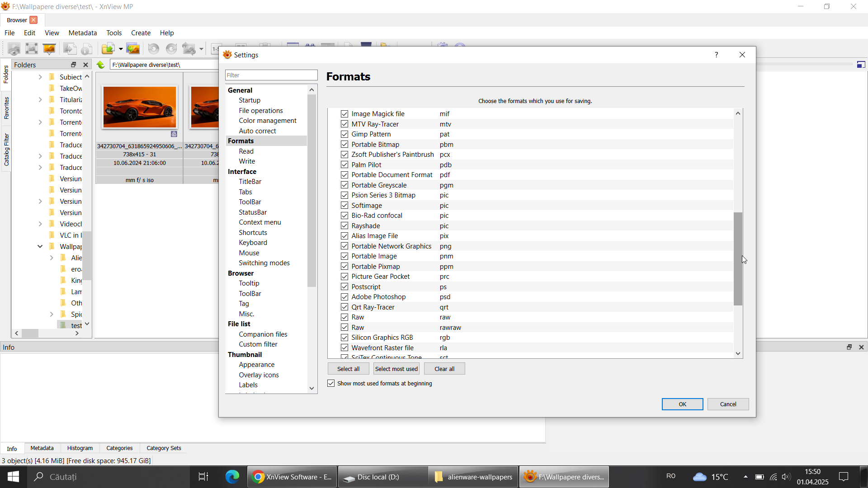Click the Clear all button
The height and width of the screenshot is (488, 868).
pyautogui.click(x=444, y=369)
